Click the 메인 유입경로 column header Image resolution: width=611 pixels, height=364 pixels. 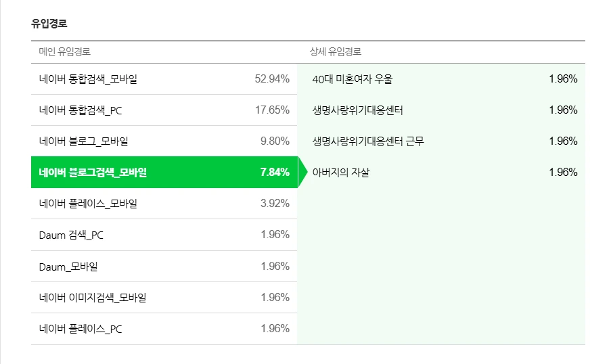pos(65,52)
